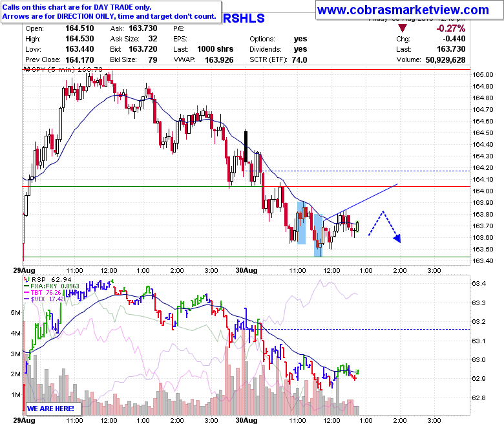Select the Low value 163.440
This screenshot has width=504, height=426.
tap(79, 49)
